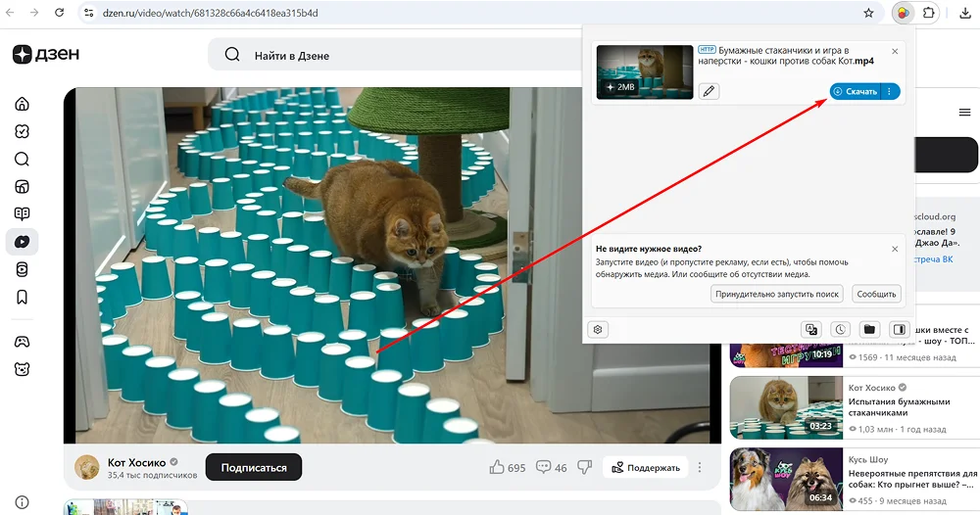The image size is (980, 515).
Task: Open the video section in sidebar
Action: point(22,242)
